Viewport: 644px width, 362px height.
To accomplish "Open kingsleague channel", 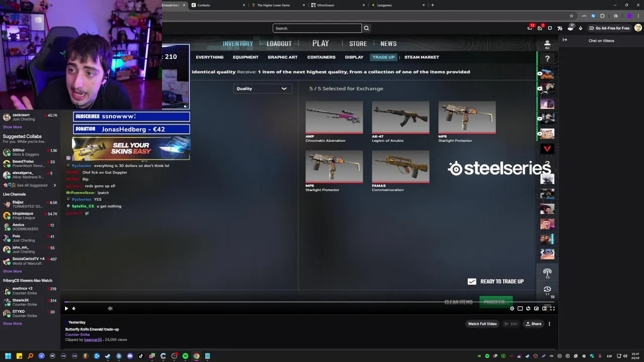I will pos(30,215).
